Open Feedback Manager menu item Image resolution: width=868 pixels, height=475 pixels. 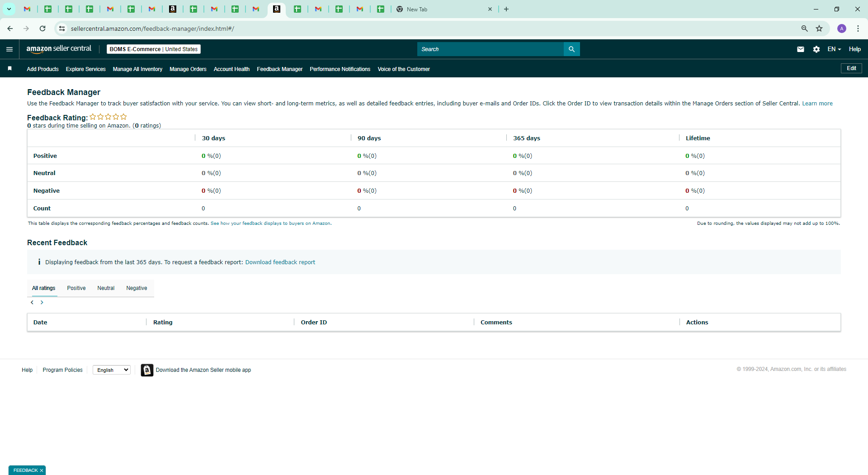(x=279, y=69)
